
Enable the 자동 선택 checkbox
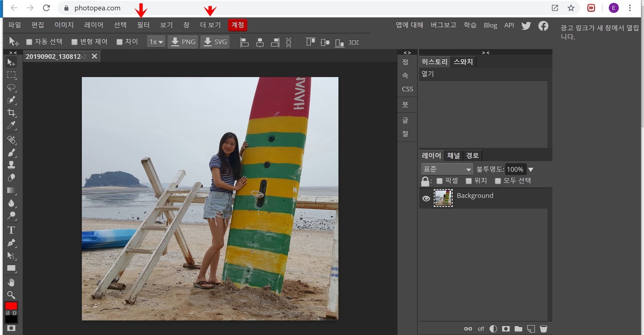click(x=29, y=42)
